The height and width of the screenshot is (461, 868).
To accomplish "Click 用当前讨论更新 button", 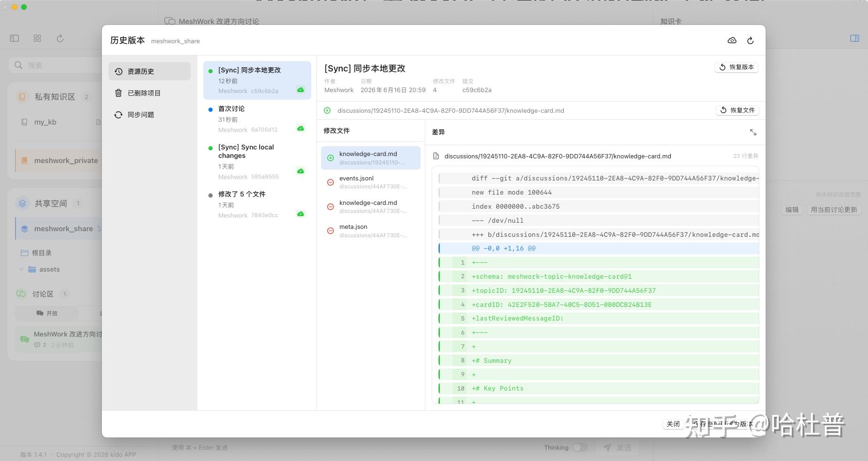I will [834, 210].
